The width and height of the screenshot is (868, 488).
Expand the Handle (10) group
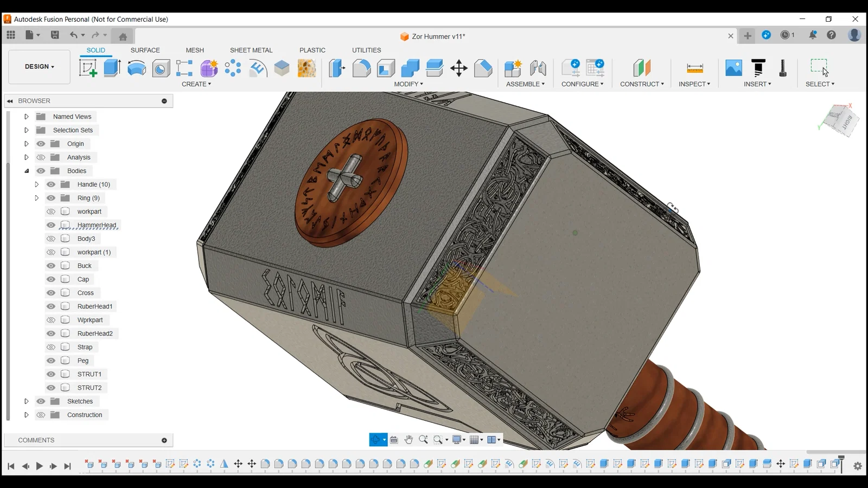click(x=36, y=184)
